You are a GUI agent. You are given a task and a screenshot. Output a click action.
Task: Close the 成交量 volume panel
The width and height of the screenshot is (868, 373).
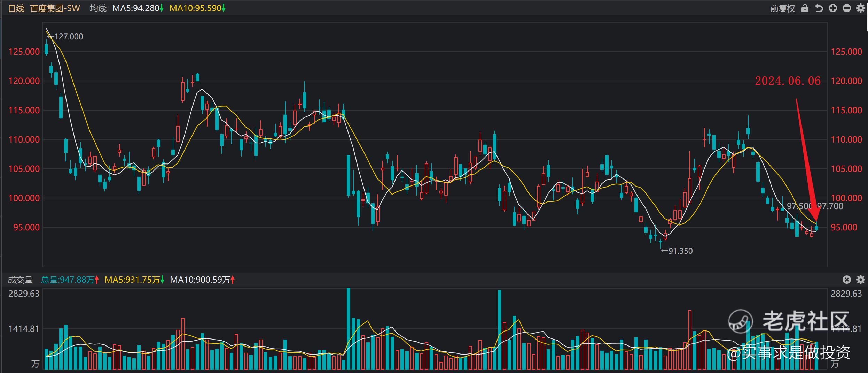pyautogui.click(x=846, y=280)
